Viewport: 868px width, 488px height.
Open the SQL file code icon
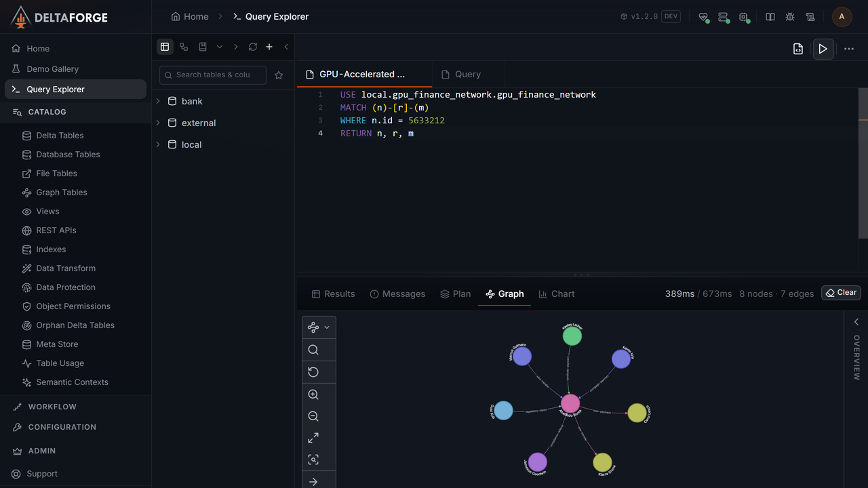click(798, 49)
